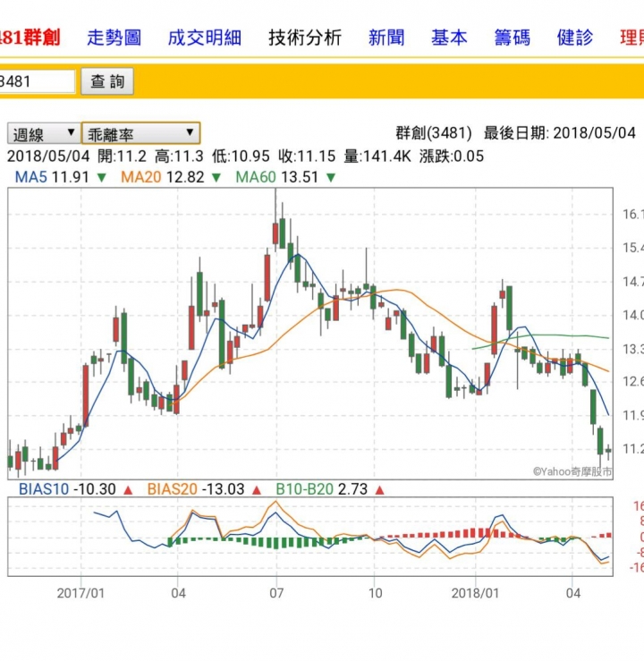Image resolution: width=644 pixels, height=661 pixels.
Task: Click the 2017/01 axis date label
Action: pyautogui.click(x=80, y=594)
